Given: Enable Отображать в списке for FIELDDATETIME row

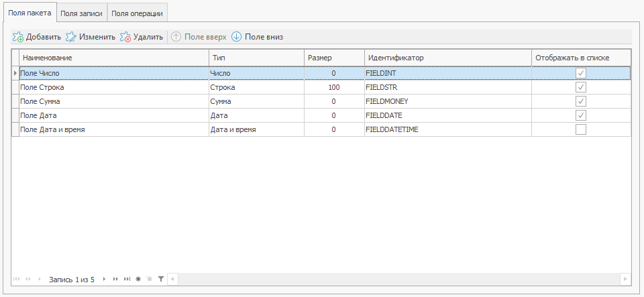Looking at the screenshot, I should [x=581, y=129].
